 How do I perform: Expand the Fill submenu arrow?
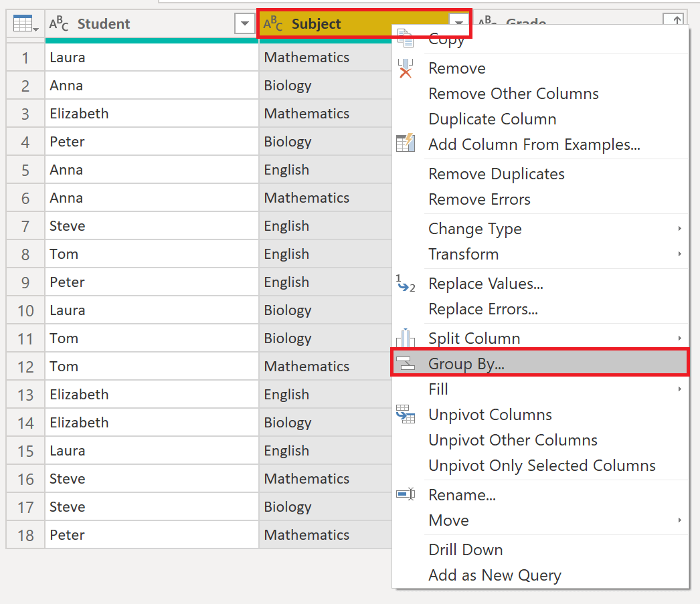[x=680, y=389]
